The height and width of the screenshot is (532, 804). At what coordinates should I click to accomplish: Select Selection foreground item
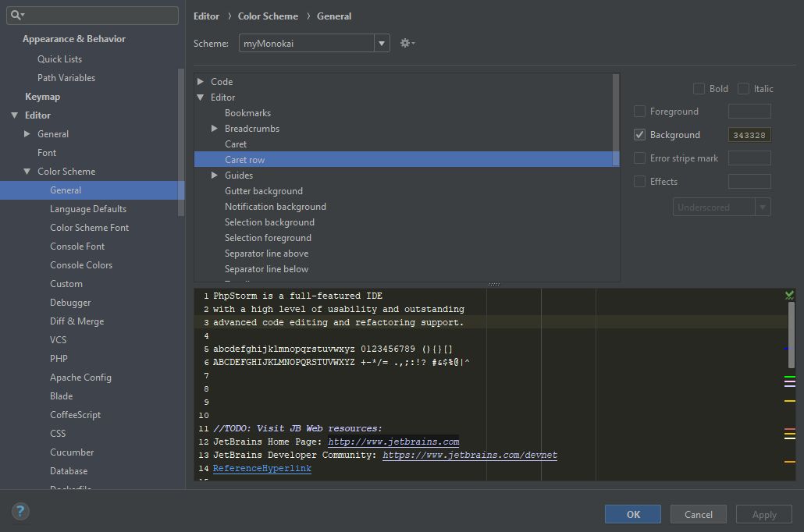coord(269,238)
